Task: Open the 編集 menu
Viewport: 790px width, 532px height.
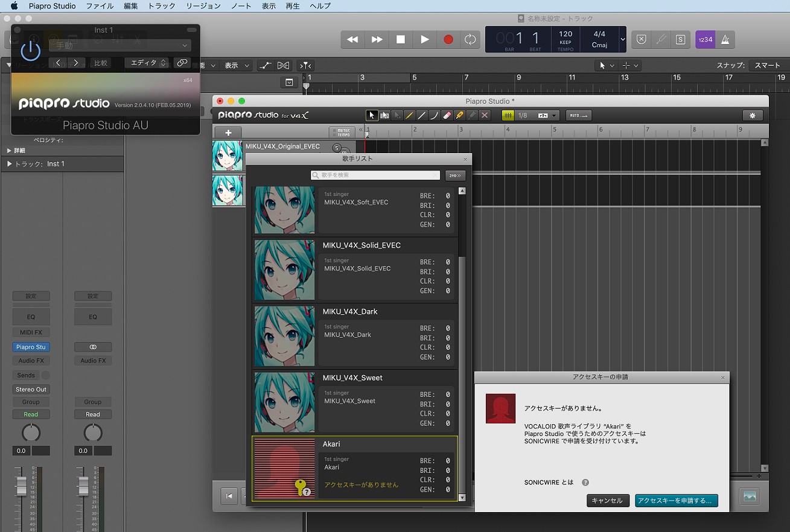Action: coord(130,6)
